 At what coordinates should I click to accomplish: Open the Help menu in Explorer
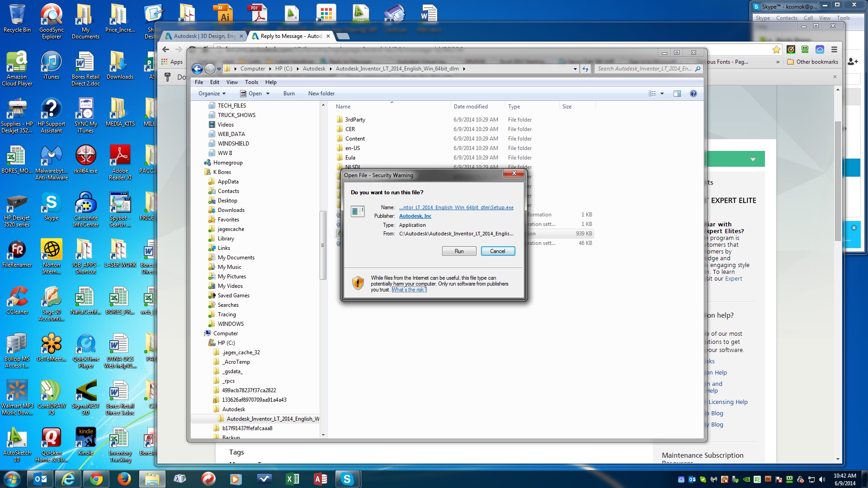click(271, 82)
